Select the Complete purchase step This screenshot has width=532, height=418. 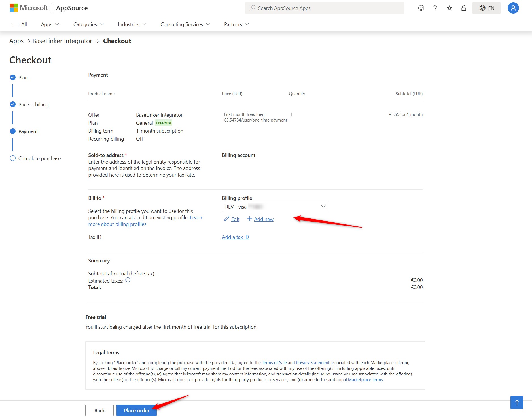35,158
